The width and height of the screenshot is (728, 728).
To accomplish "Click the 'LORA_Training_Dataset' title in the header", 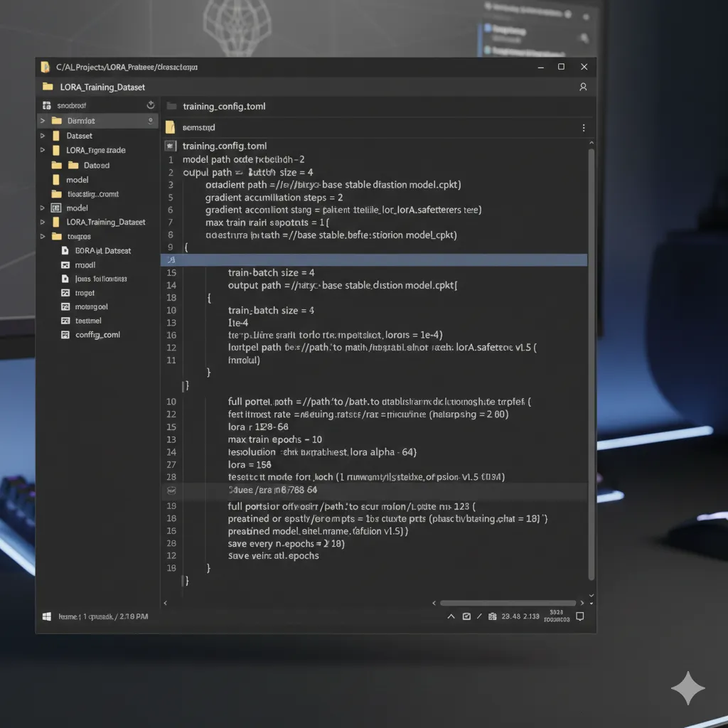I will coord(102,87).
